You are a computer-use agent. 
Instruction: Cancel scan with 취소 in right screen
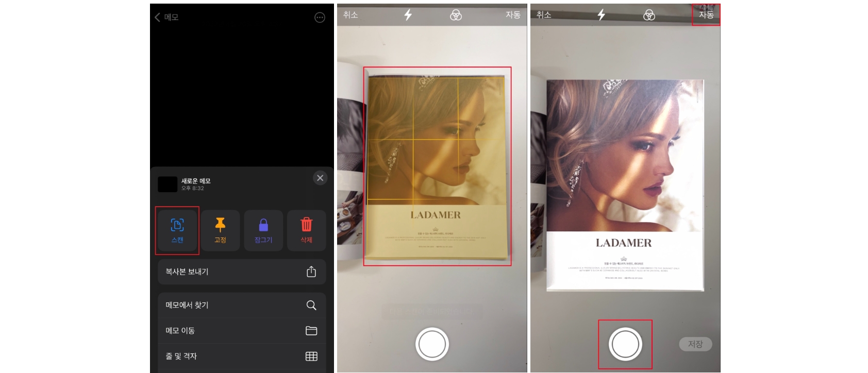(x=544, y=15)
